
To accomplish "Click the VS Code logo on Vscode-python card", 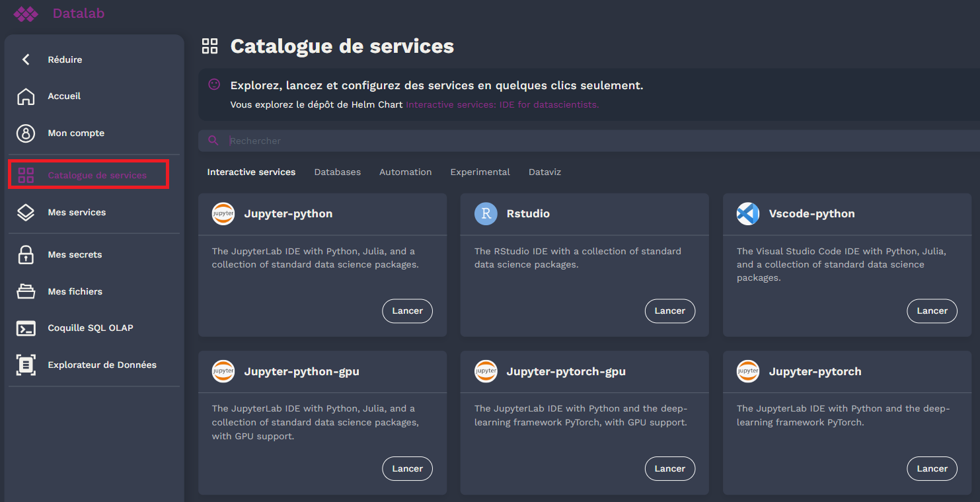I will pos(747,213).
